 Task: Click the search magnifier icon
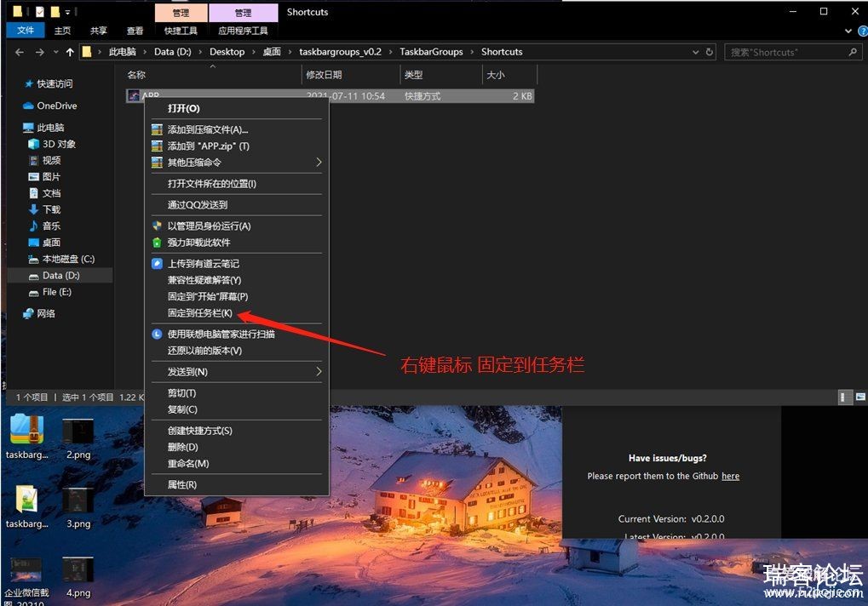point(853,52)
